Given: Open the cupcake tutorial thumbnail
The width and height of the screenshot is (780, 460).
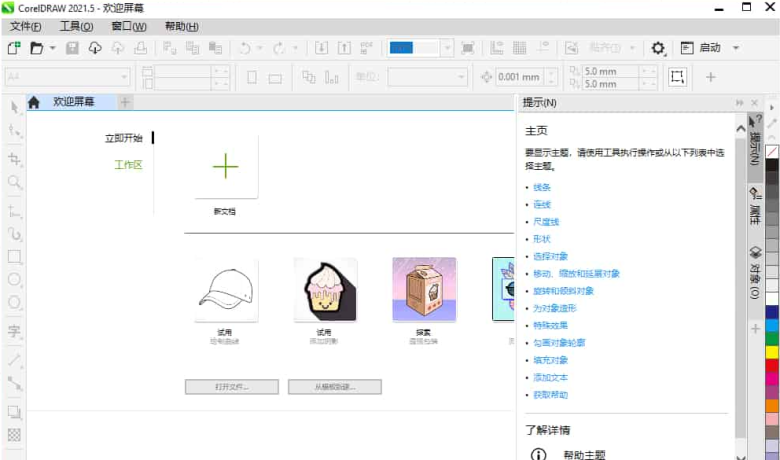Looking at the screenshot, I should coord(325,290).
